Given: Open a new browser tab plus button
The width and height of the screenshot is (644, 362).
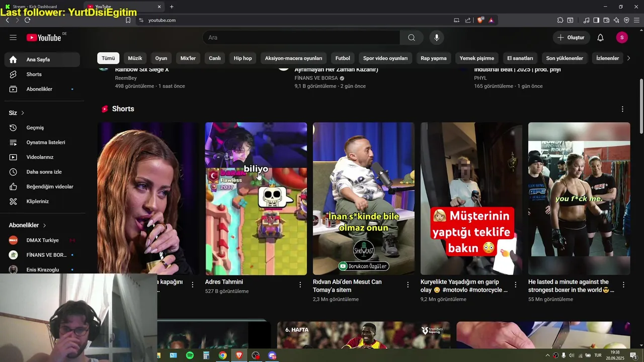Looking at the screenshot, I should (x=172, y=7).
